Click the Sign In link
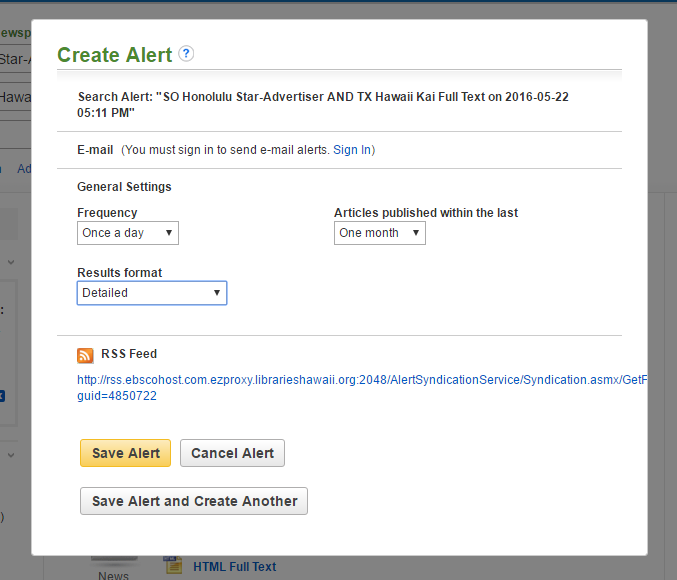This screenshot has height=580, width=677. coord(352,150)
